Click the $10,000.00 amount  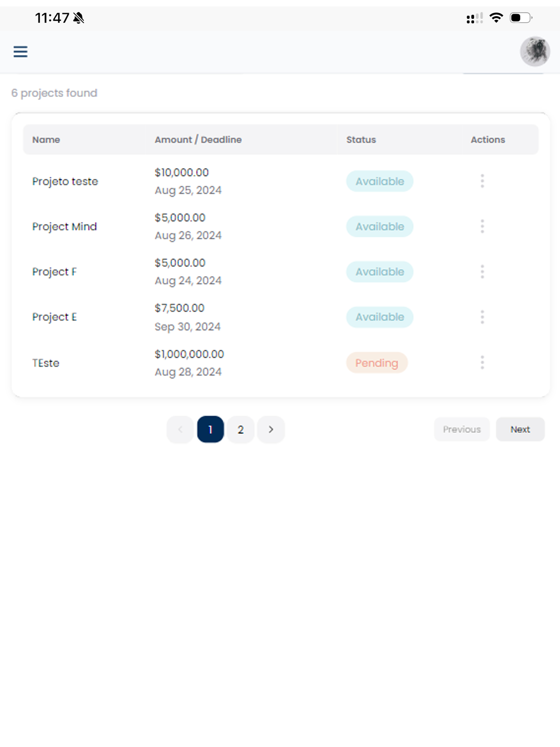(x=182, y=173)
